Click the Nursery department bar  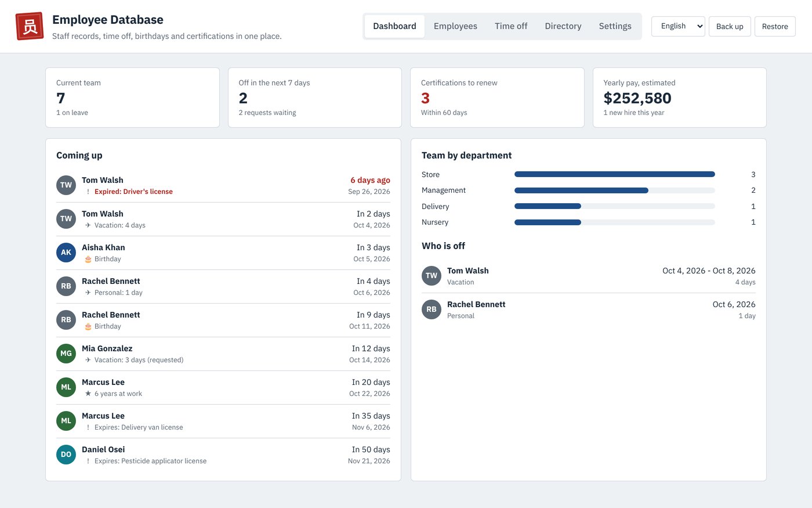coord(615,222)
